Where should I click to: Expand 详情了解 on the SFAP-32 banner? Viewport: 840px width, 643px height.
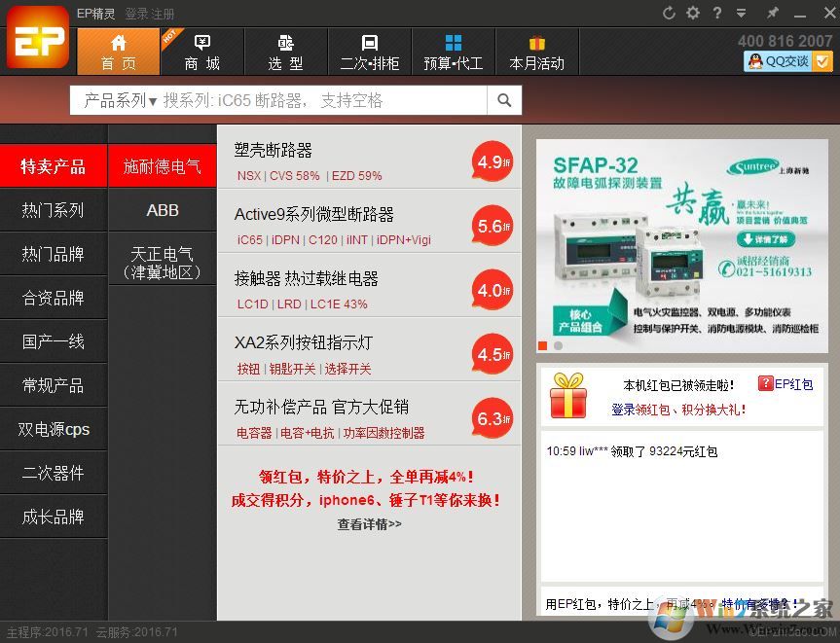click(765, 237)
